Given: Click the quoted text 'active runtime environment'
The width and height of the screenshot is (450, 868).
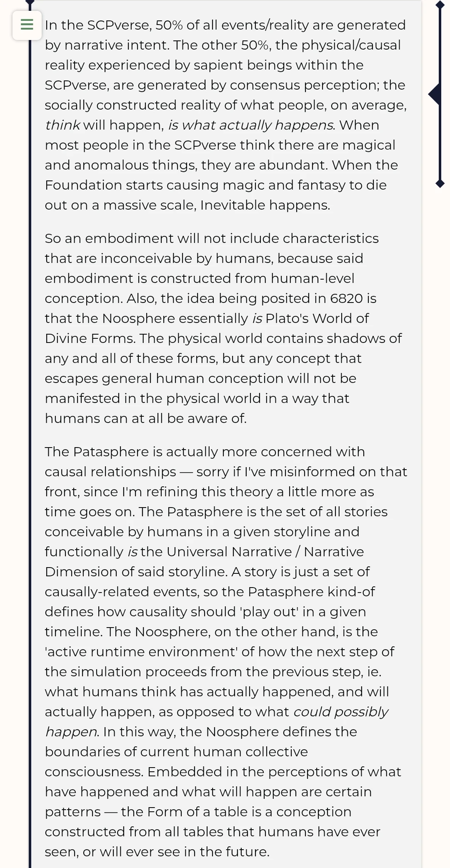Looking at the screenshot, I should point(141,652).
